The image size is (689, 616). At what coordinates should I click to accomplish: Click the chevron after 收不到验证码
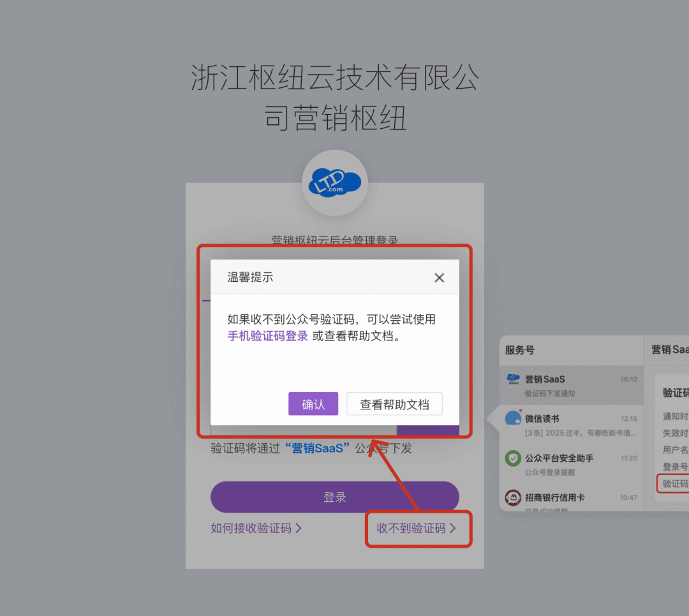click(x=452, y=528)
